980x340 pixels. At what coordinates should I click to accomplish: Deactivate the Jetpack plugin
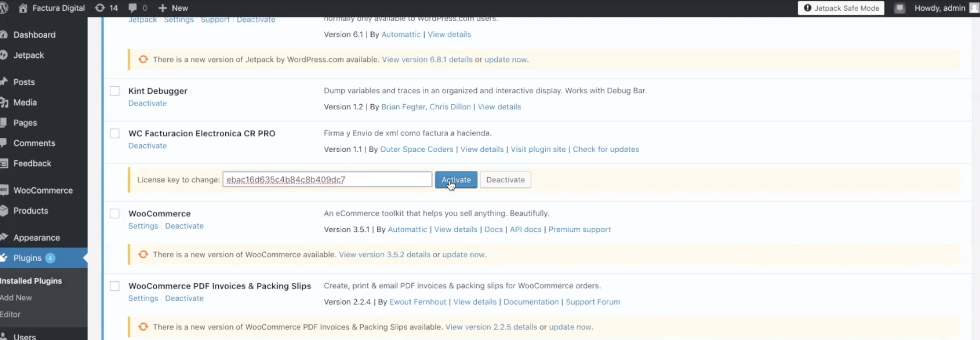(x=256, y=20)
